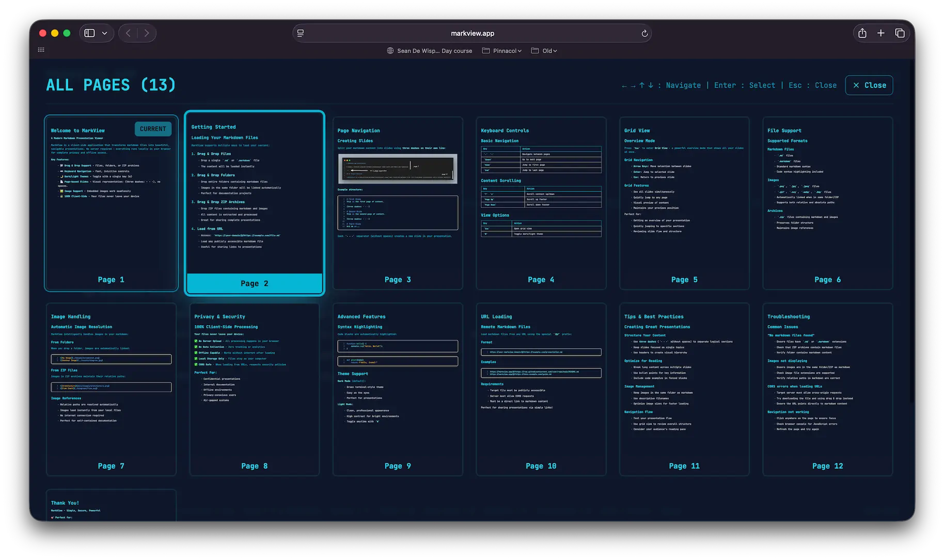
Task: Click the CURRENT badge on Page 1
Action: (x=153, y=129)
